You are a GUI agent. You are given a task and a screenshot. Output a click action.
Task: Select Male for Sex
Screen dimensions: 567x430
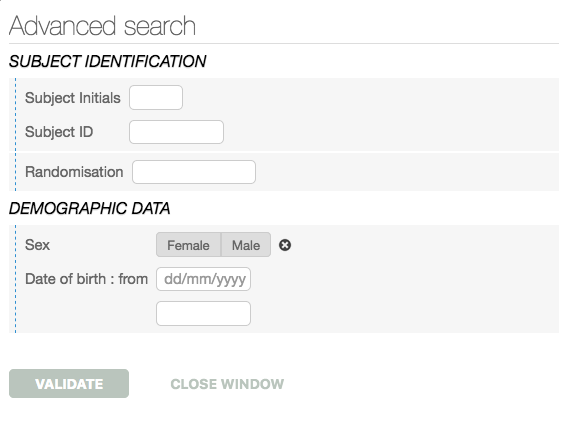click(x=246, y=245)
